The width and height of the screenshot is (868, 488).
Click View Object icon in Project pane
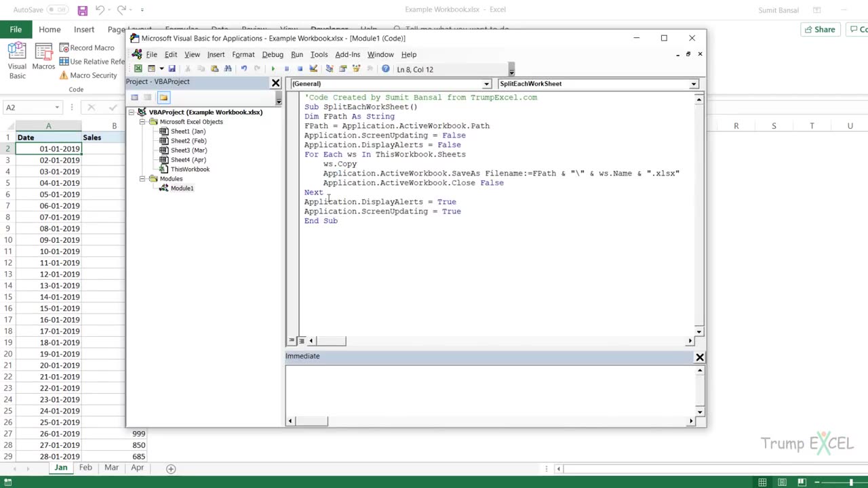tap(148, 97)
